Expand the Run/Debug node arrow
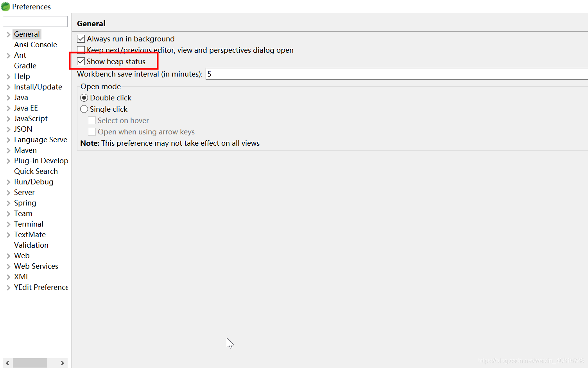 click(8, 182)
